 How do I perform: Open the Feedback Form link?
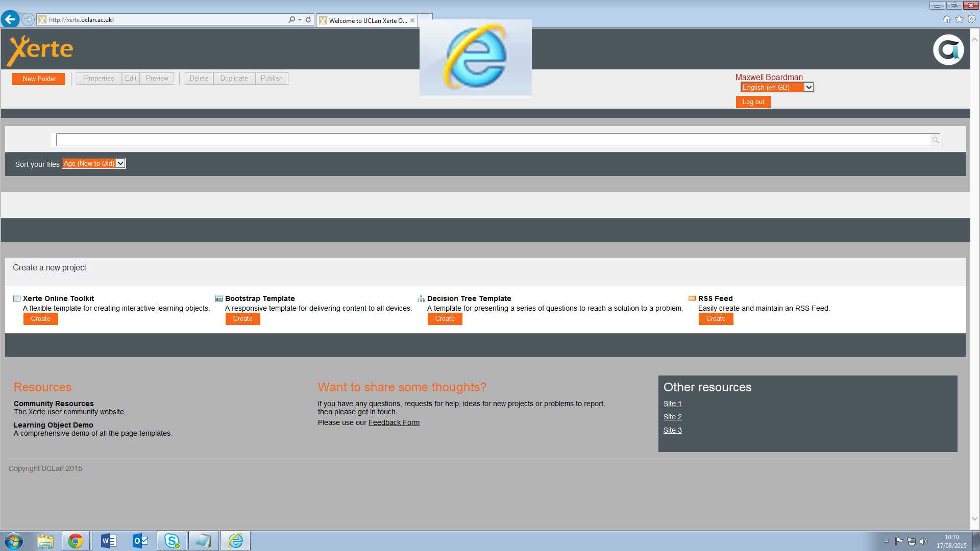pyautogui.click(x=394, y=422)
